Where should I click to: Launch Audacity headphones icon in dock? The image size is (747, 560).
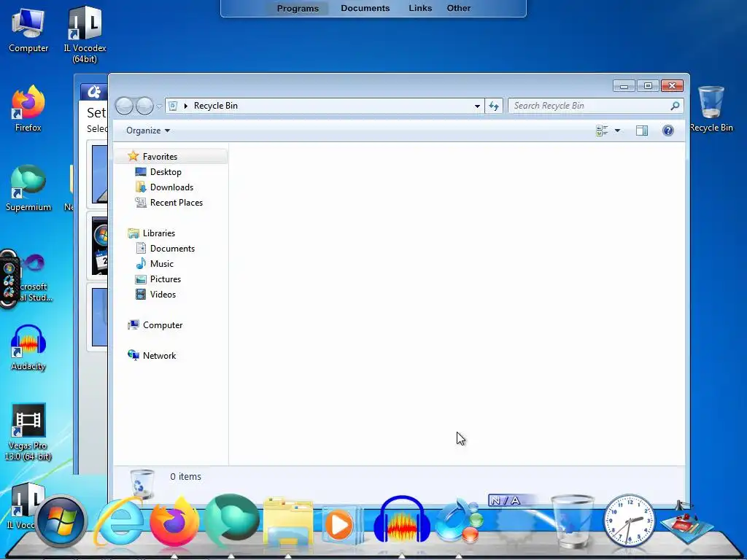[402, 520]
